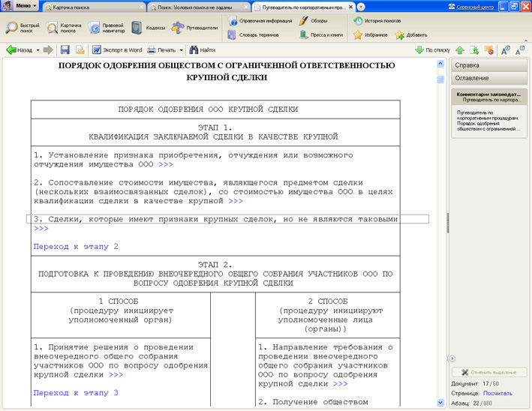Increase document font size
The width and height of the screenshot is (532, 411).
(506, 50)
